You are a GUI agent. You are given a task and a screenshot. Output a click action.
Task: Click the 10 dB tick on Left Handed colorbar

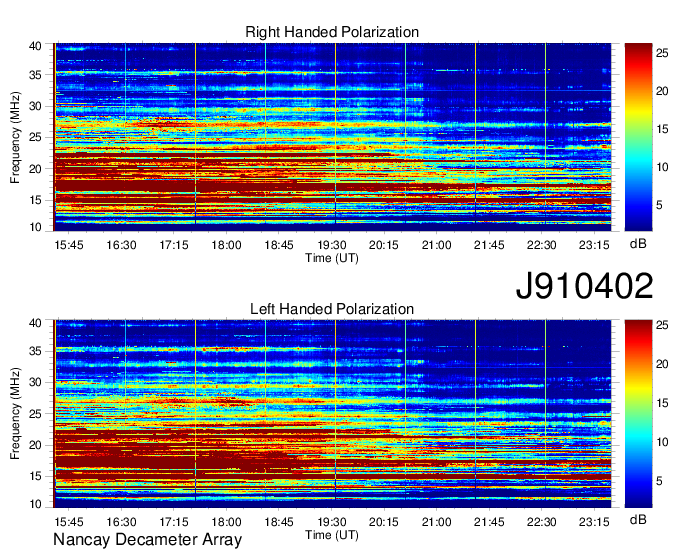(662, 442)
